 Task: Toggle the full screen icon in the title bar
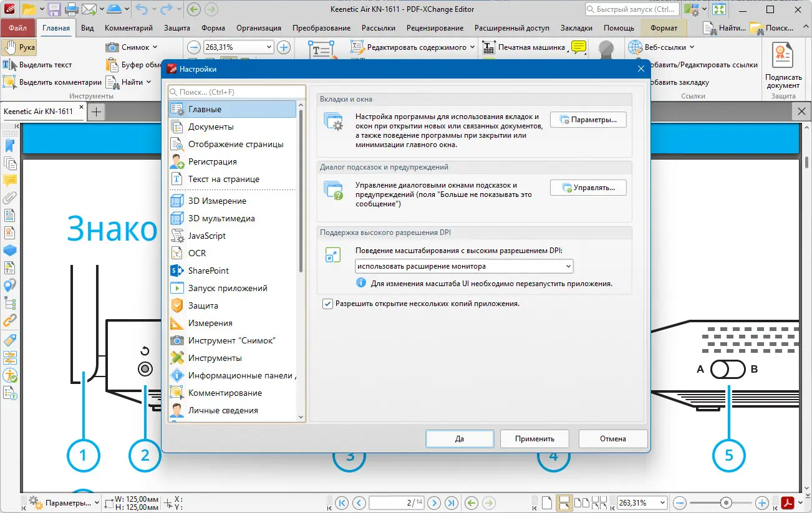click(720, 9)
